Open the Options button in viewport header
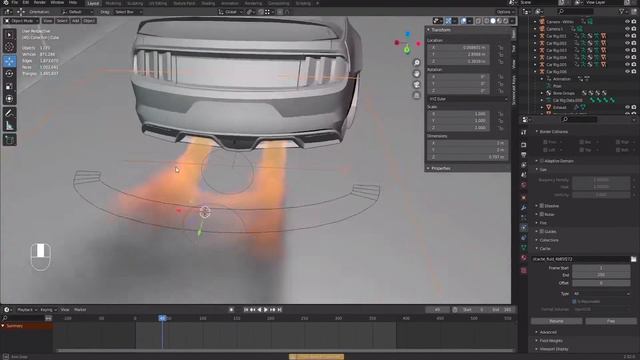 tap(504, 12)
